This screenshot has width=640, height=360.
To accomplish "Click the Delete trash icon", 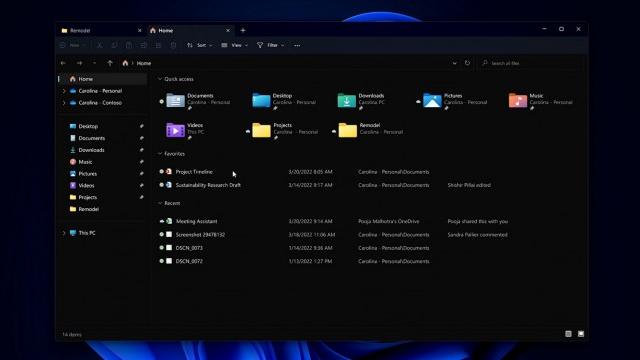I will [173, 45].
